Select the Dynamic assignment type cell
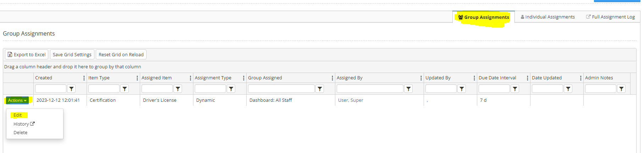644x153 pixels. click(x=220, y=100)
